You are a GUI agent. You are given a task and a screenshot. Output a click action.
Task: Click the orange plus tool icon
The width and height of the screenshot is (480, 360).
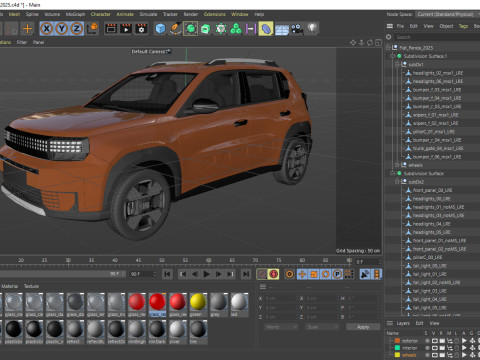(27, 29)
